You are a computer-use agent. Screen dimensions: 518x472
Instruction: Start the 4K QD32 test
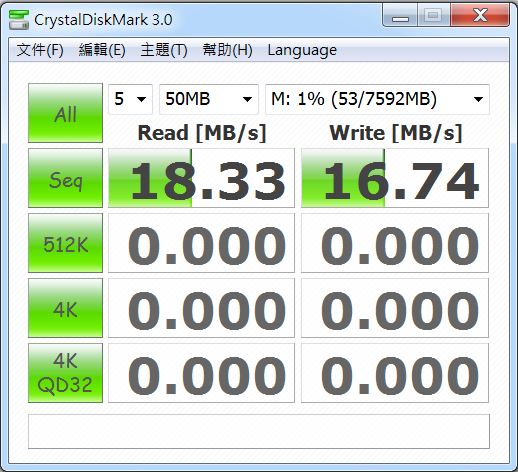point(65,373)
